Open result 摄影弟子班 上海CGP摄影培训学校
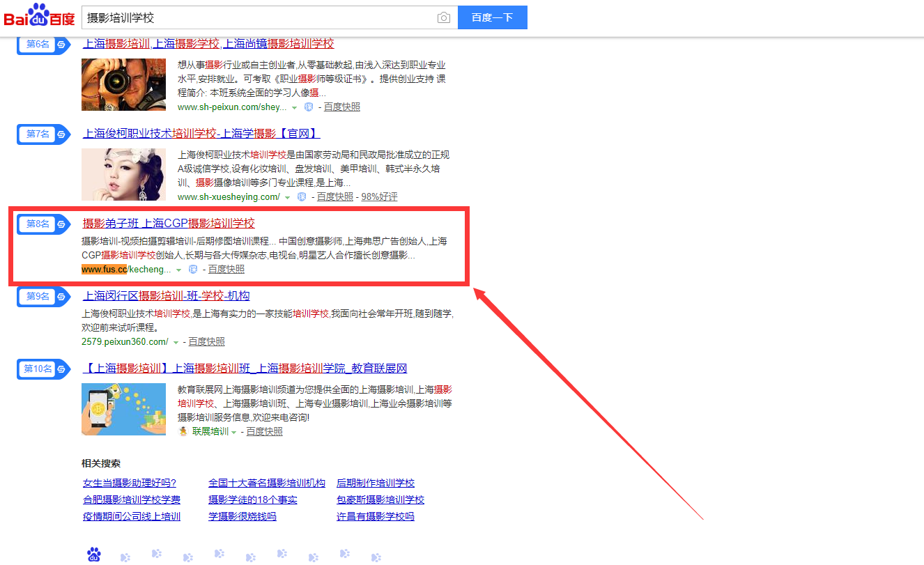 coord(169,224)
